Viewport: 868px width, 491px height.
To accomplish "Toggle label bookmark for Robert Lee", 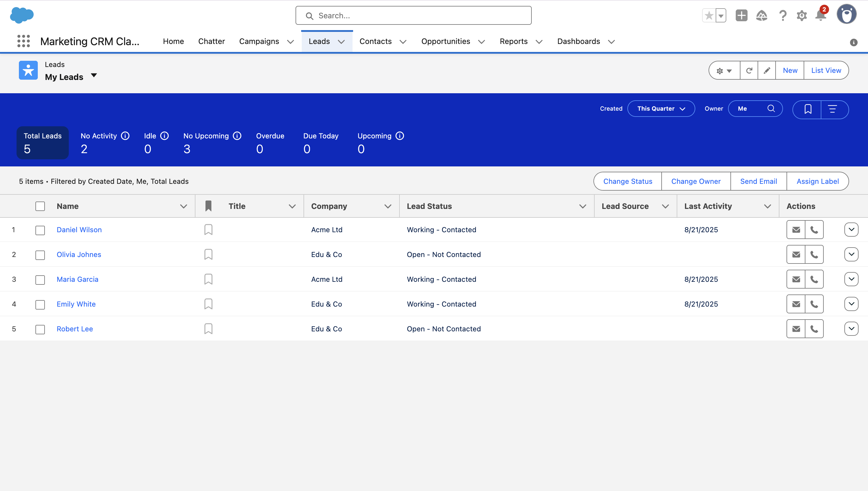I will click(x=208, y=329).
